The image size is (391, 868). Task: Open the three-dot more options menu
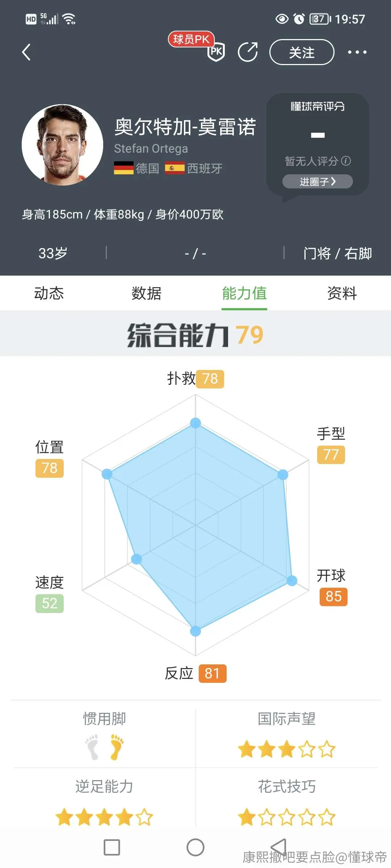click(357, 52)
